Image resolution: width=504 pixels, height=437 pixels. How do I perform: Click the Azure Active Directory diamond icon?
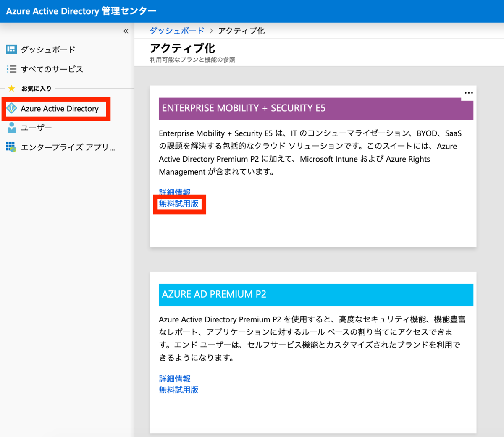click(x=11, y=108)
